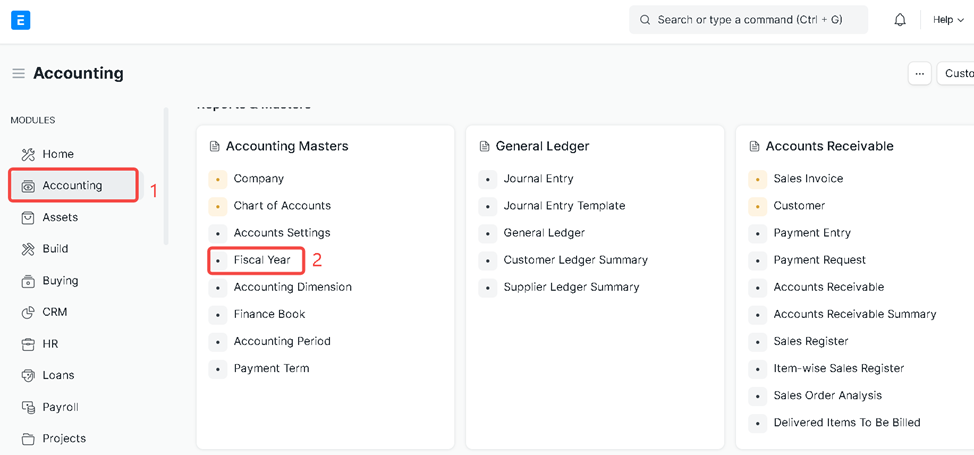
Task: Click the Assets module icon
Action: point(28,217)
